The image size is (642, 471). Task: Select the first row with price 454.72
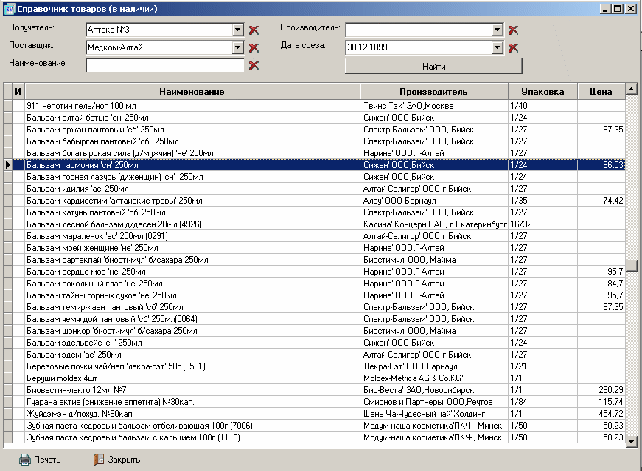coord(190,411)
